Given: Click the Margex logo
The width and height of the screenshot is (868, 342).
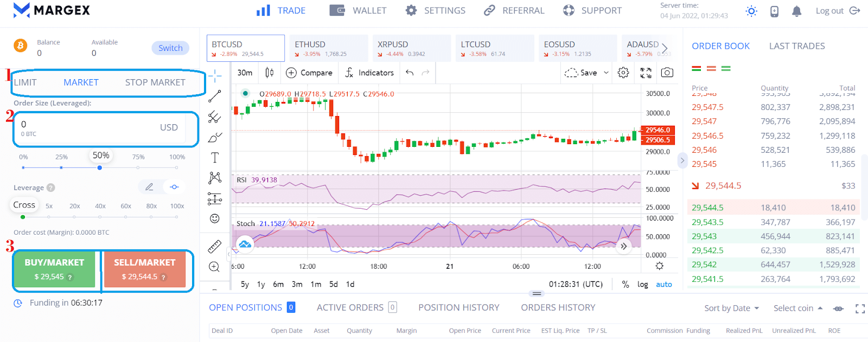Looking at the screenshot, I should pos(52,10).
